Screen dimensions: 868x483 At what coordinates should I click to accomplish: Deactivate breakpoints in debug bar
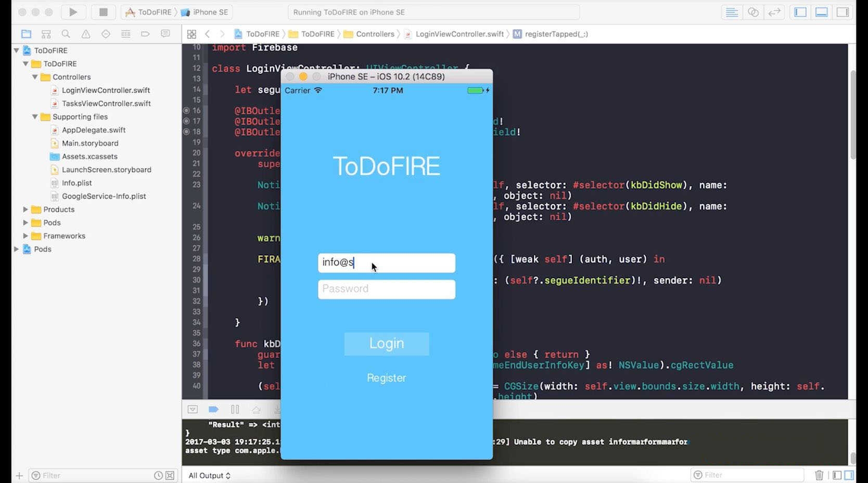click(x=213, y=409)
